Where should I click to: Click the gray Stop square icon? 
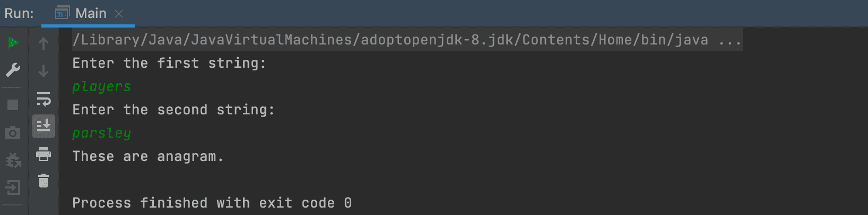(x=13, y=105)
